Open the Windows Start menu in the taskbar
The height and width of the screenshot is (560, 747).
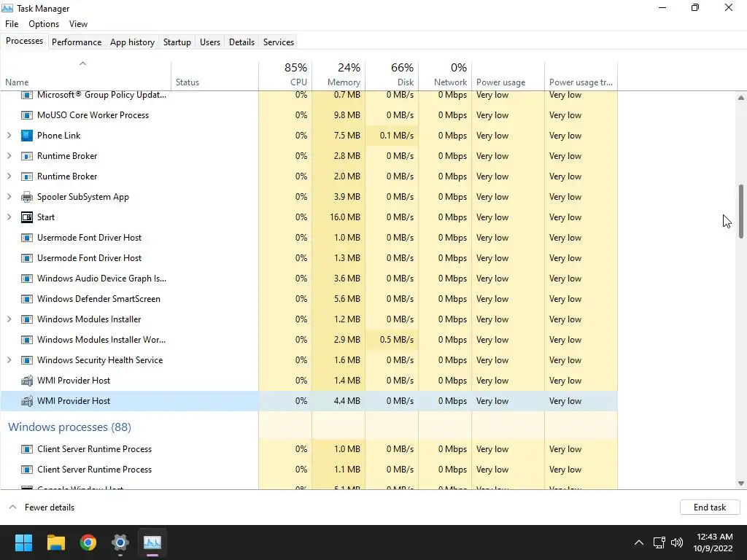(x=23, y=542)
